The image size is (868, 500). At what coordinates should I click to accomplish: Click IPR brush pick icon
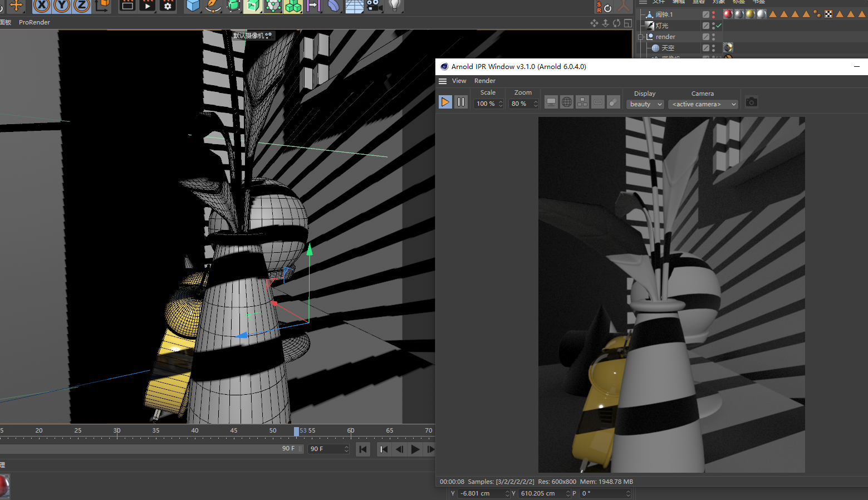coord(613,102)
